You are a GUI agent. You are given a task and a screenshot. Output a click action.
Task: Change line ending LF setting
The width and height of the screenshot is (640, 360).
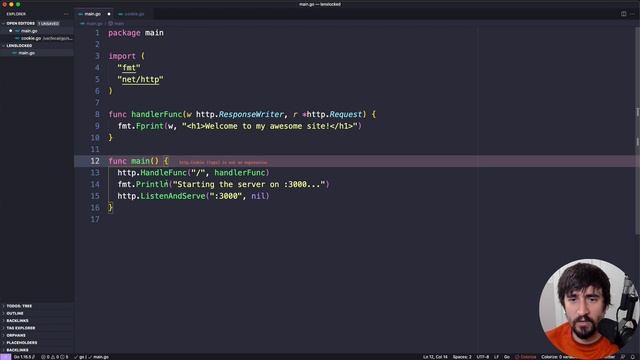[x=496, y=357]
